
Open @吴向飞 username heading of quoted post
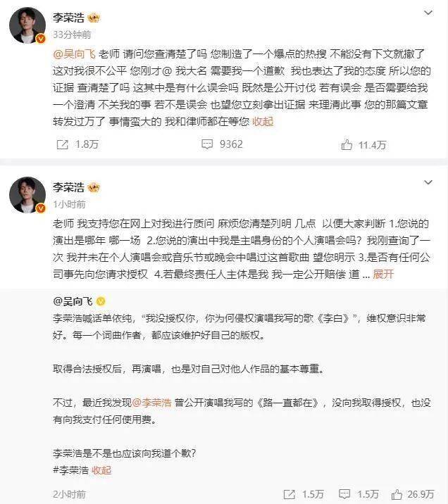pyautogui.click(x=73, y=301)
